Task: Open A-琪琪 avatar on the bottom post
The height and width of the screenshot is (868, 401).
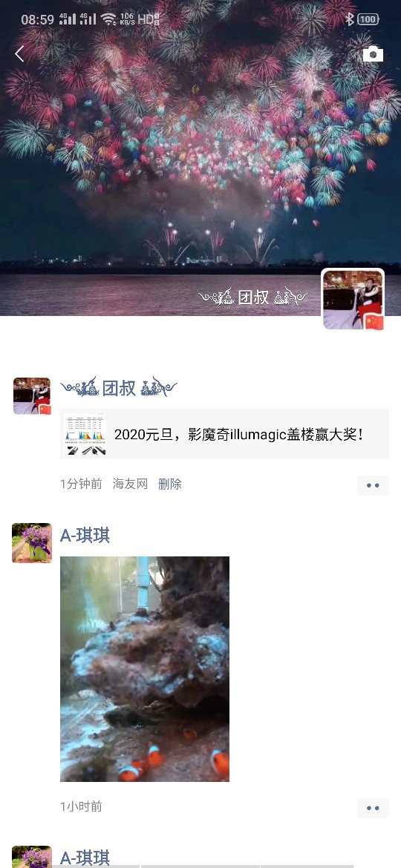Action: click(x=32, y=857)
